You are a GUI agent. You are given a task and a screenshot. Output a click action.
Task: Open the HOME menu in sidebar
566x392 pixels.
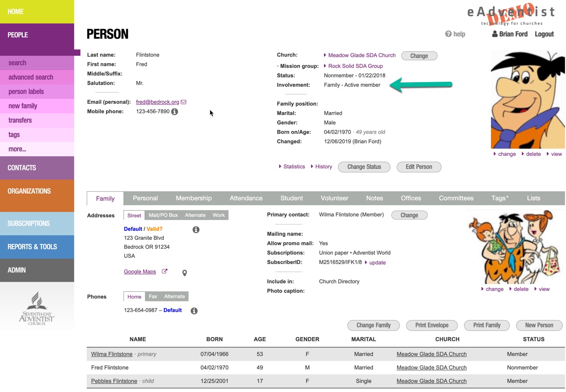(x=37, y=12)
